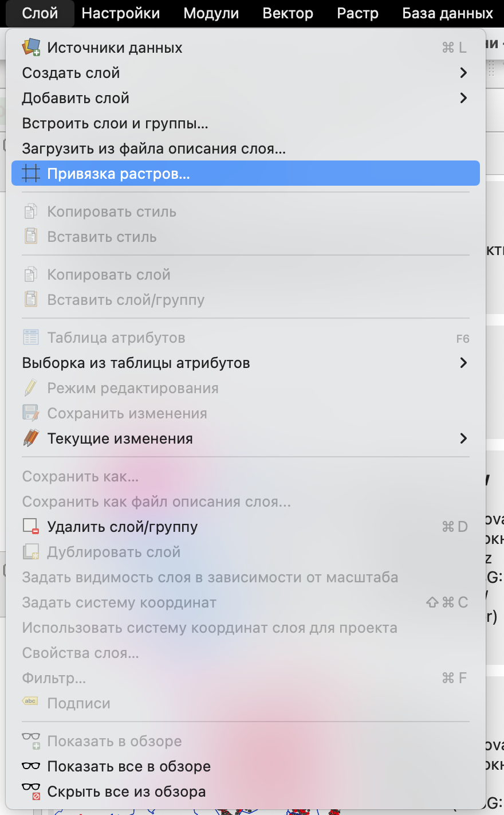Expand Выборка из таблицы атрибутов submenu arrow
Viewport: 504px width, 815px height.
click(x=463, y=363)
